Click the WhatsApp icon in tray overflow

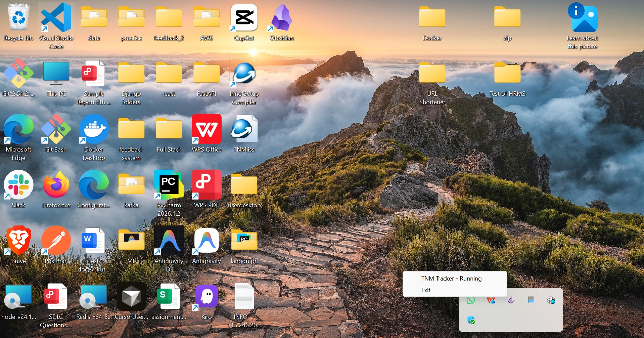471,300
